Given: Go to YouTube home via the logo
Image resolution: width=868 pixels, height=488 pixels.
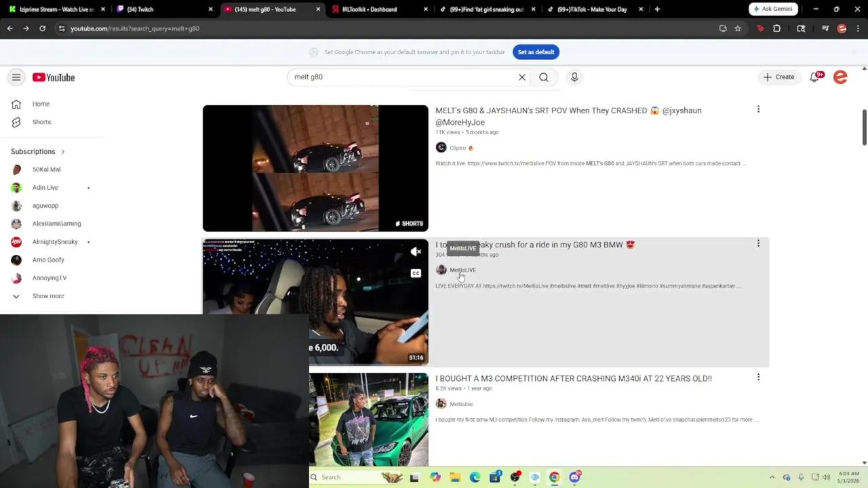Looking at the screenshot, I should [54, 77].
